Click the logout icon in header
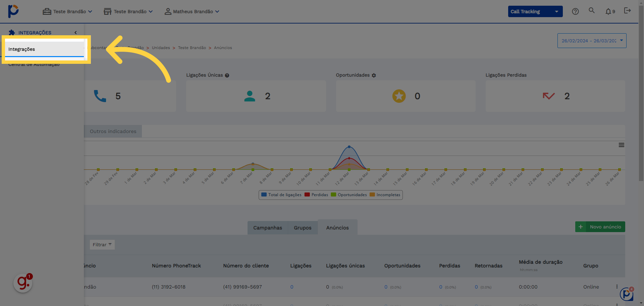 (x=627, y=11)
